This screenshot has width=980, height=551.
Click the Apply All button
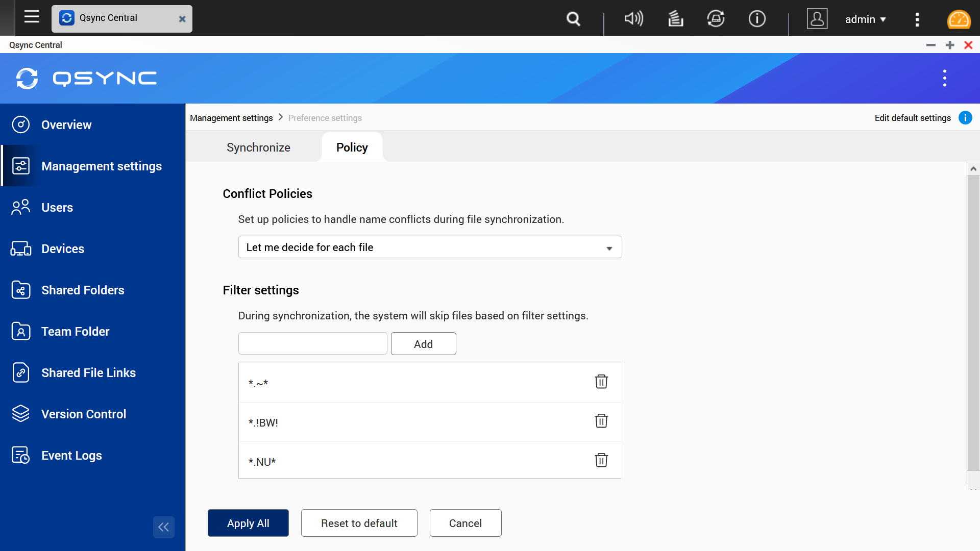click(248, 523)
